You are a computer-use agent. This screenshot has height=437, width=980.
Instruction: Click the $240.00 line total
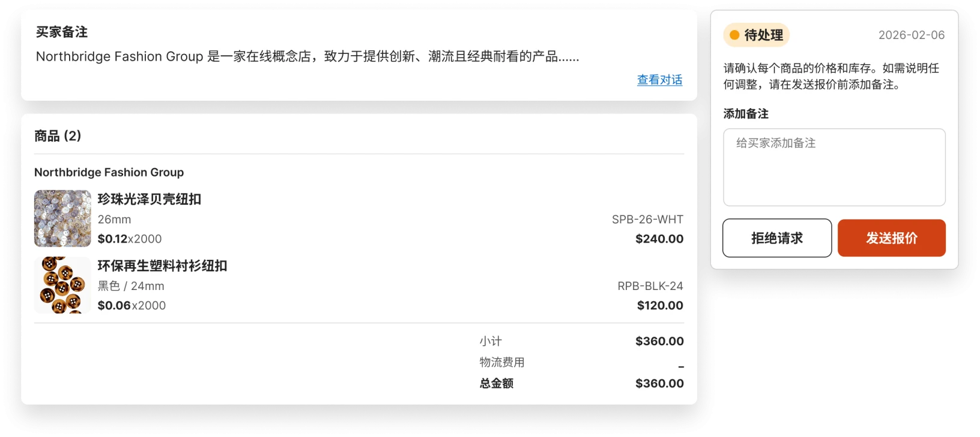[659, 239]
